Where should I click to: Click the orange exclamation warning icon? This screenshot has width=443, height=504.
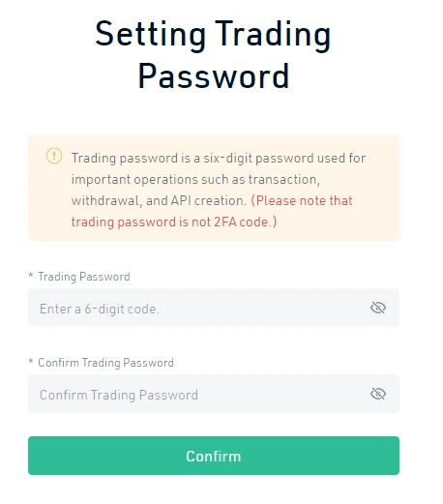[x=54, y=156]
